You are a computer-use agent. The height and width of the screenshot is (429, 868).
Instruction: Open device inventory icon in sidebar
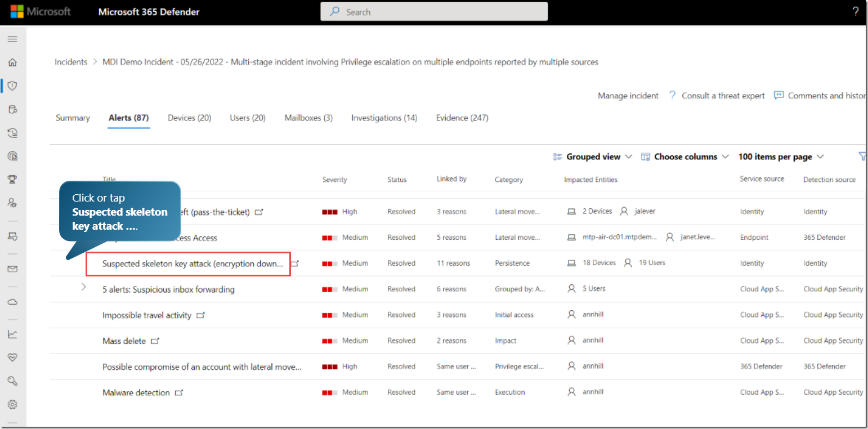[x=12, y=236]
